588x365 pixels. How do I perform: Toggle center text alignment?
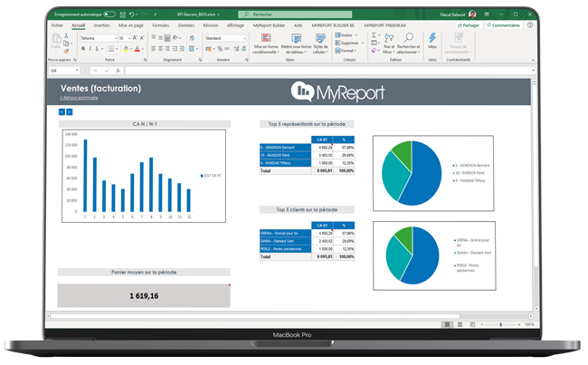(x=160, y=48)
